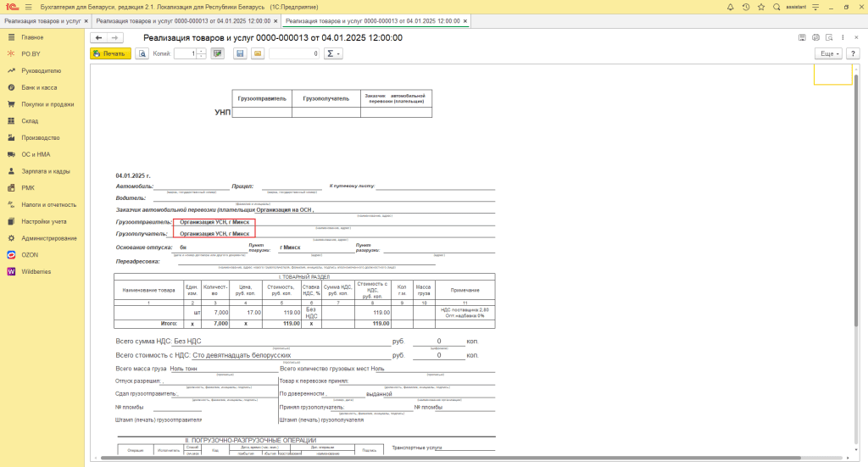Click the Копий copies number field
This screenshot has width=868, height=467.
tap(186, 53)
